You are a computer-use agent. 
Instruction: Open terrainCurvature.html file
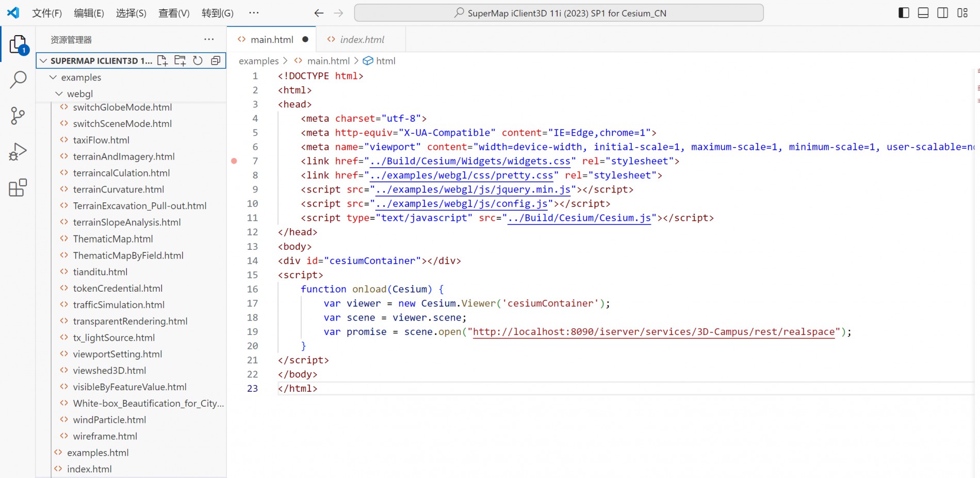pyautogui.click(x=119, y=189)
